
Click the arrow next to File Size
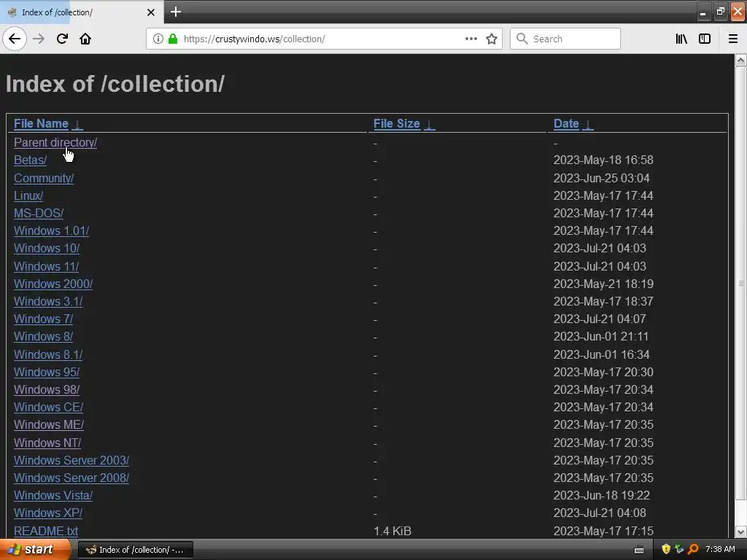point(429,124)
